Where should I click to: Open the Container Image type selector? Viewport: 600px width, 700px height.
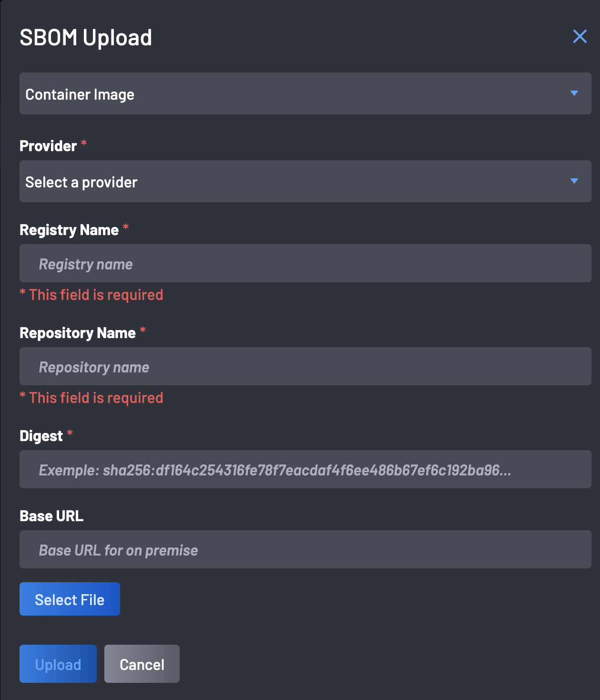pos(305,93)
